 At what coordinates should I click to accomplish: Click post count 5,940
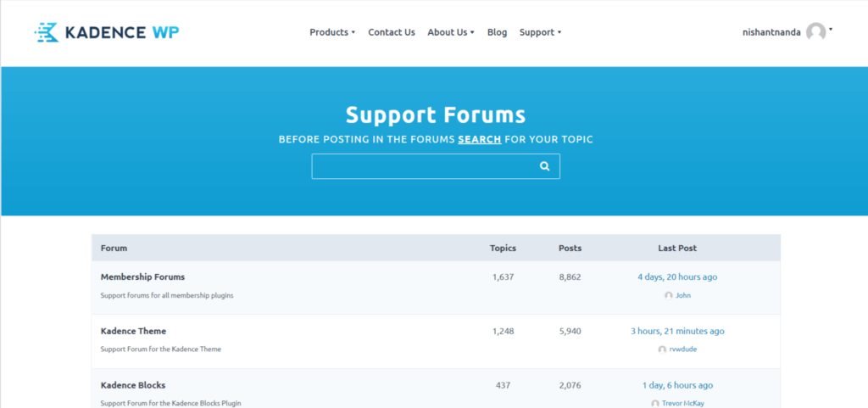(x=570, y=331)
